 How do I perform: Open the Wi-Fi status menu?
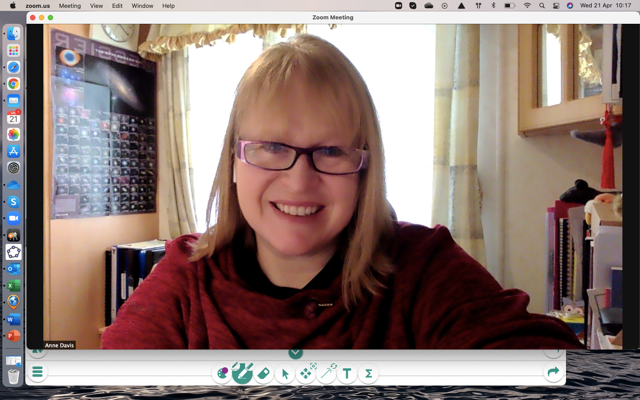coord(527,6)
